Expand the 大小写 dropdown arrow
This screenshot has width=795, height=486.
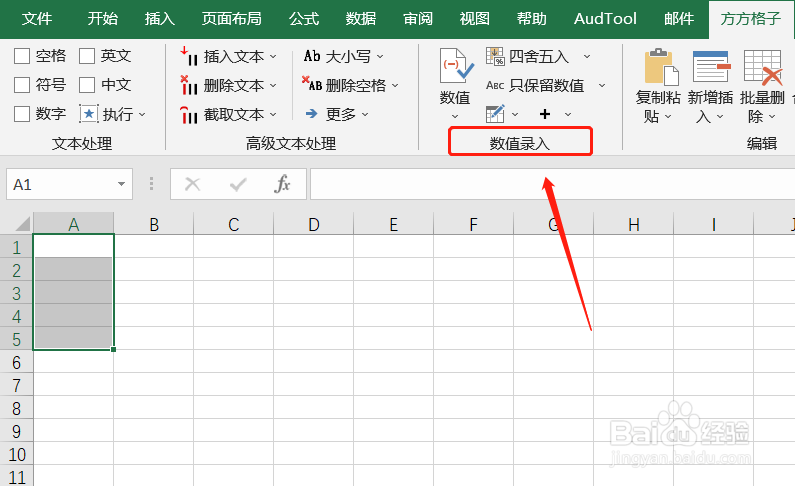coord(380,57)
